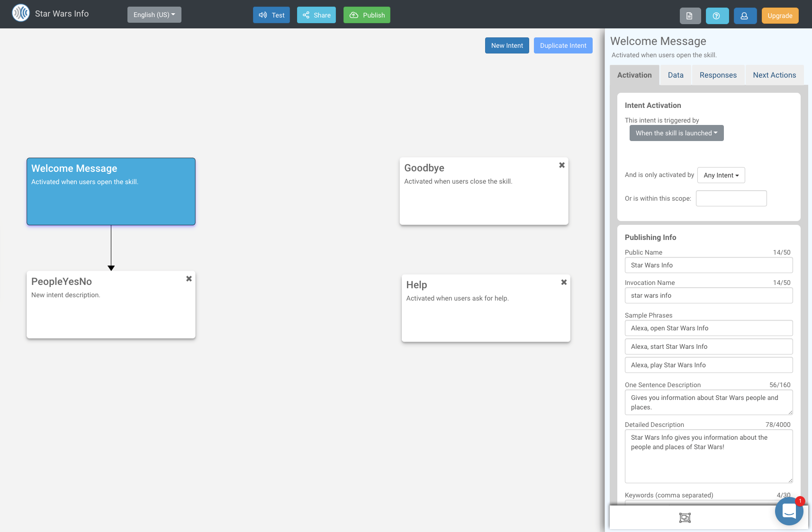The image size is (812, 532).
Task: Click the Share button
Action: [x=316, y=15]
